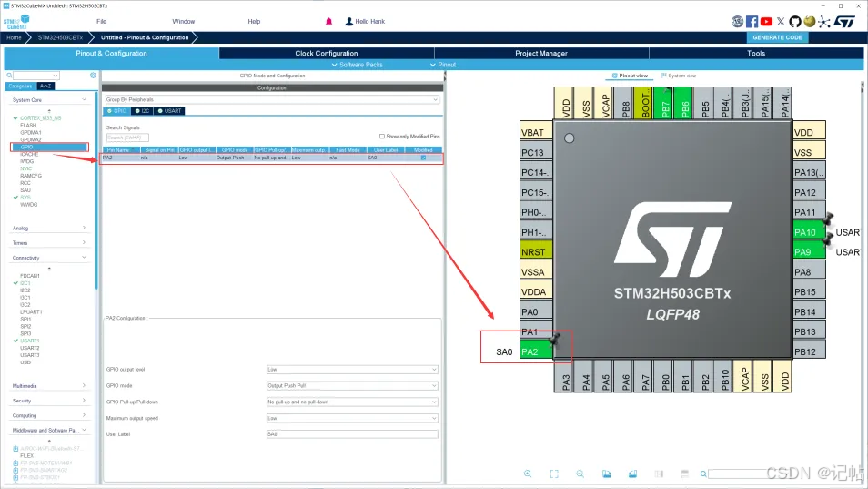Open the GPIO mode dropdown

tap(352, 386)
